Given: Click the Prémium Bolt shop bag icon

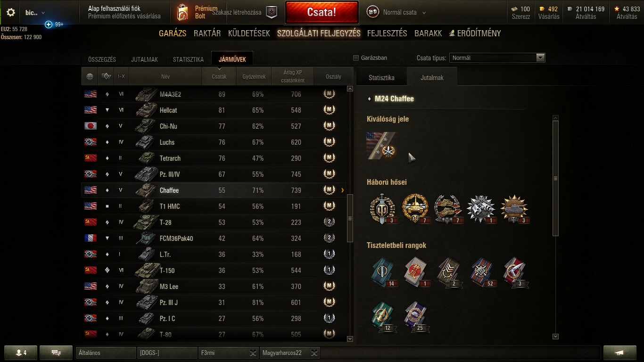Looking at the screenshot, I should [x=182, y=13].
